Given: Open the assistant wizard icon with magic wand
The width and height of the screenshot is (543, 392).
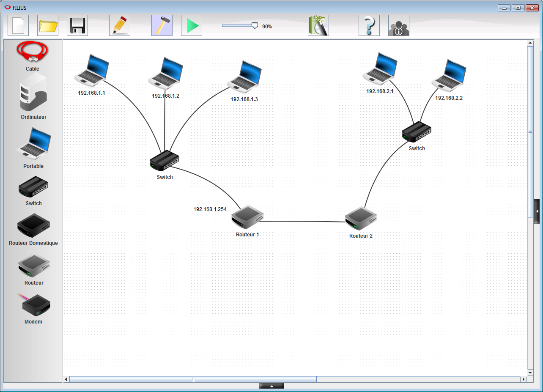Looking at the screenshot, I should [318, 25].
